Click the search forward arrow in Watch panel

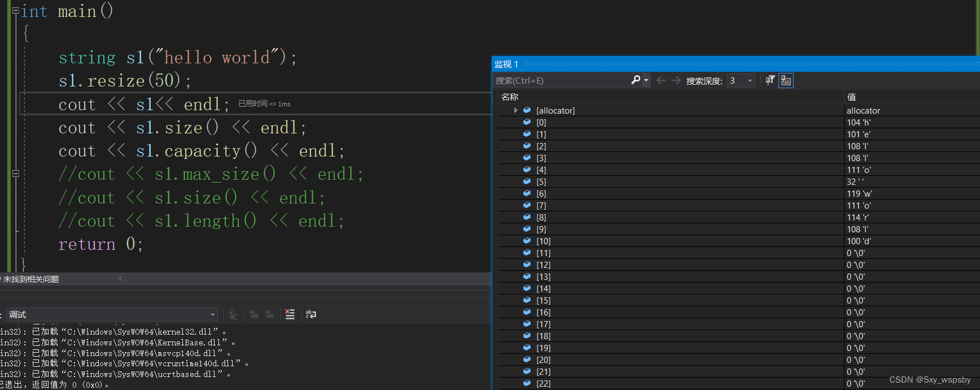[x=676, y=81]
